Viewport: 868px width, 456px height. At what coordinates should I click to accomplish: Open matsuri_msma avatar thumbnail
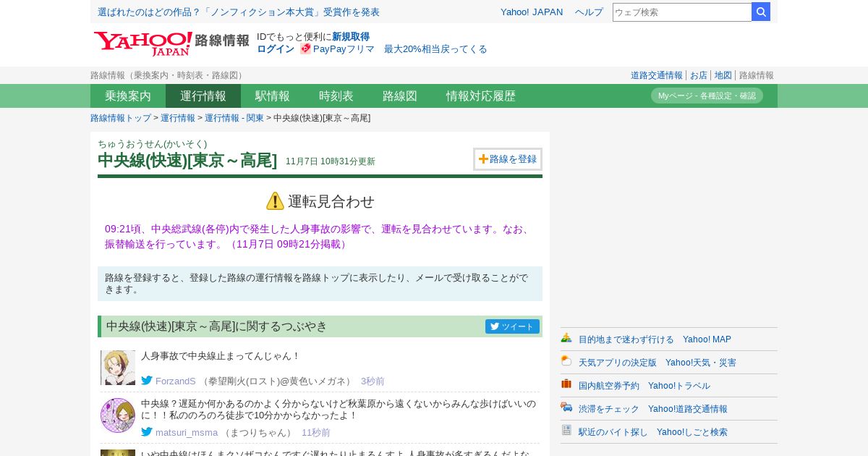[118, 415]
